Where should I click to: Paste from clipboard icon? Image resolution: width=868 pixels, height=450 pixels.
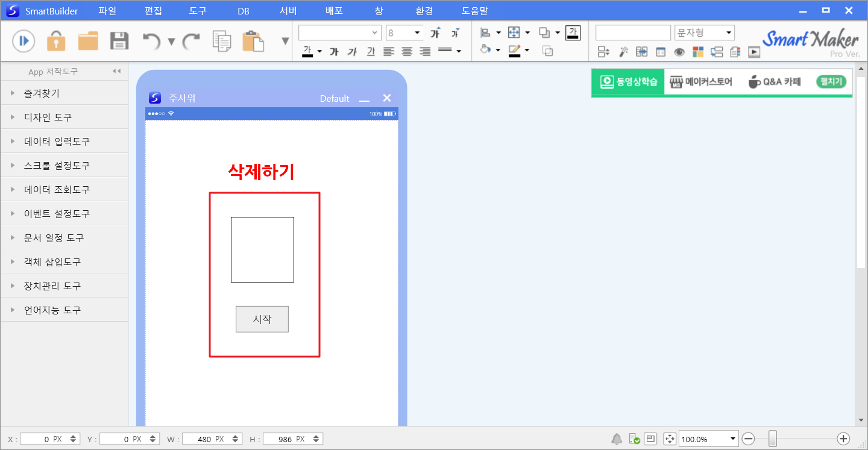tap(253, 41)
